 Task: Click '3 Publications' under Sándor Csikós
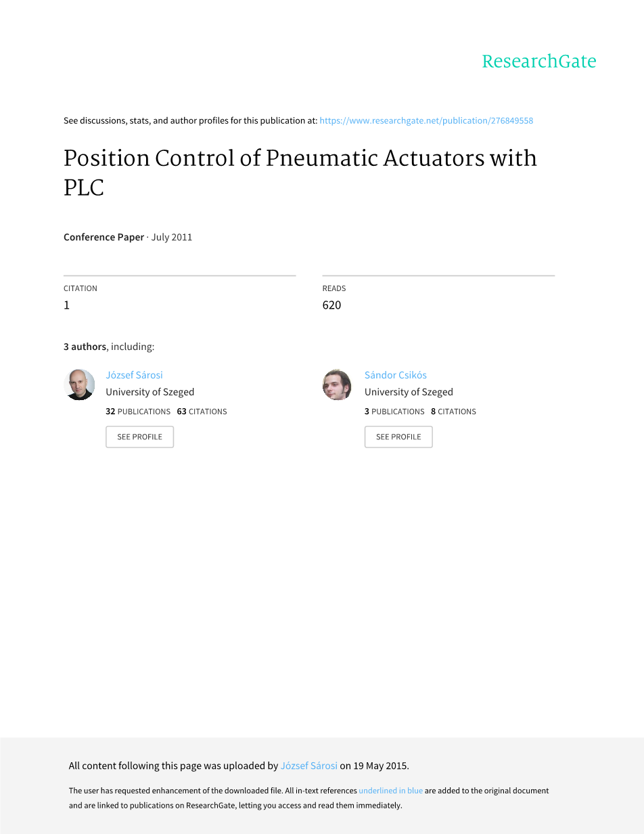click(x=394, y=412)
